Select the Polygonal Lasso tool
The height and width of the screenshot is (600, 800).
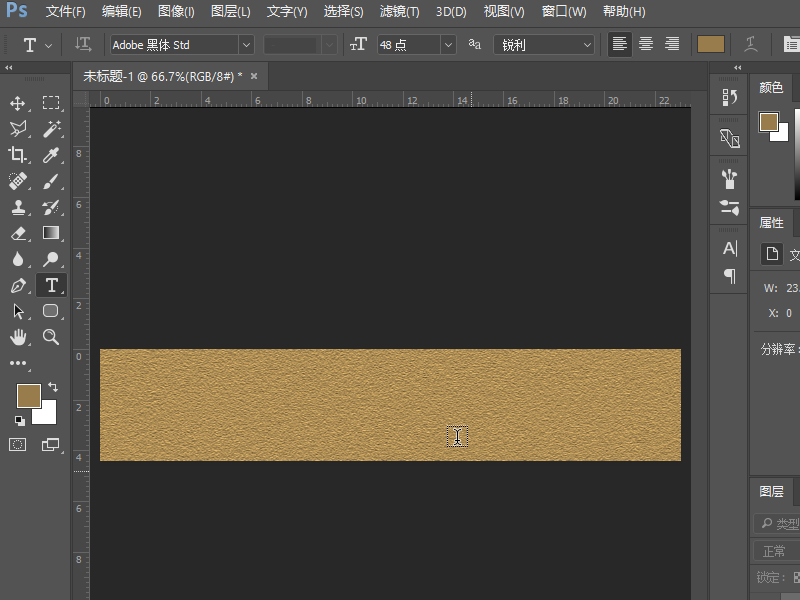[x=18, y=129]
